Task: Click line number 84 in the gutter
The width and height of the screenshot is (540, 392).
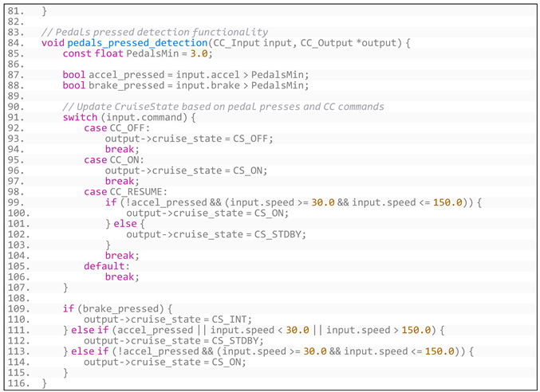Action: [16, 42]
